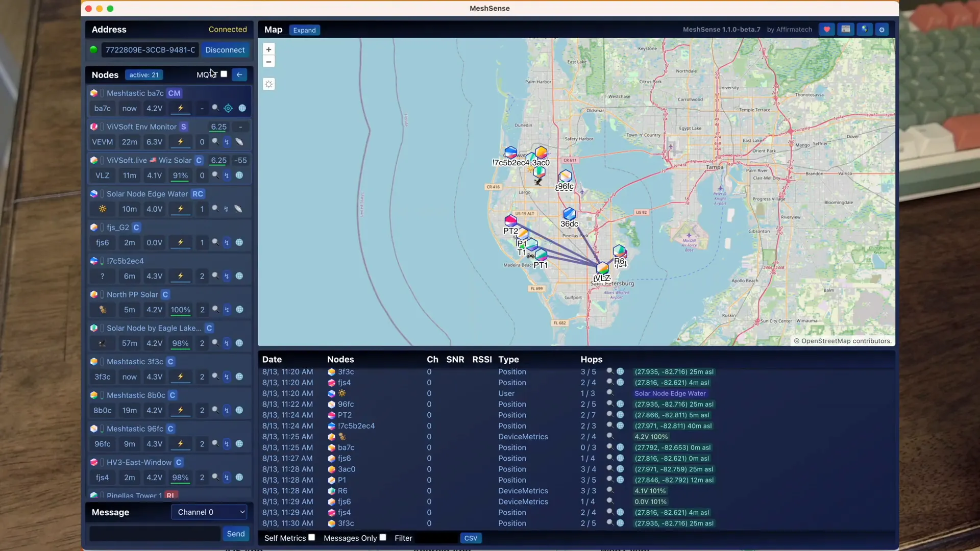Click OpenStreetMap contributors link
The height and width of the screenshot is (551, 980).
pos(845,341)
